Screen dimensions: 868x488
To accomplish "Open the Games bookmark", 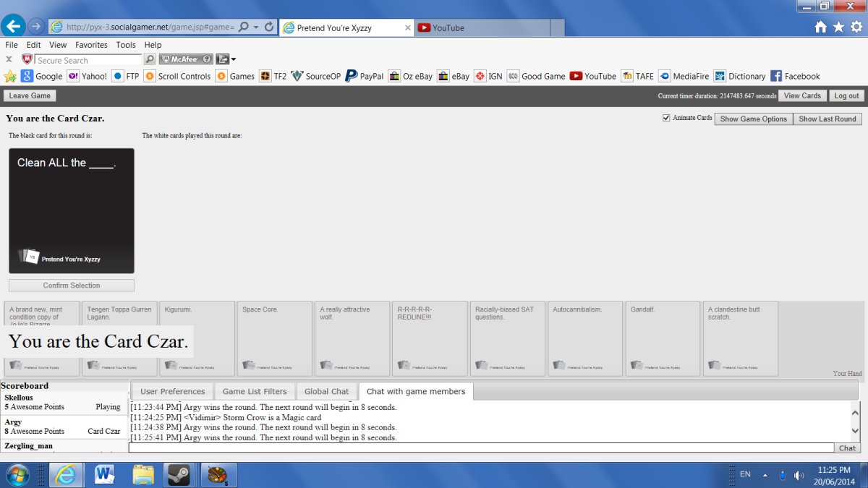I will [x=235, y=76].
